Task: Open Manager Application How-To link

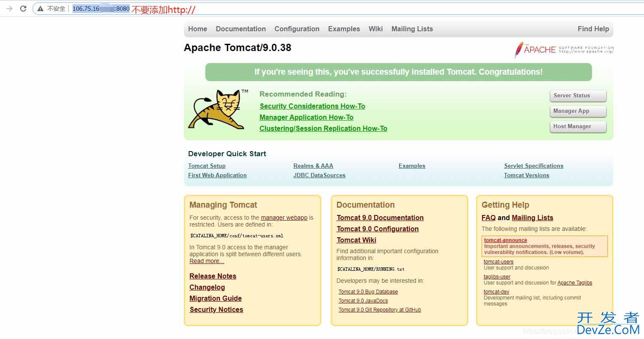Action: 306,117
